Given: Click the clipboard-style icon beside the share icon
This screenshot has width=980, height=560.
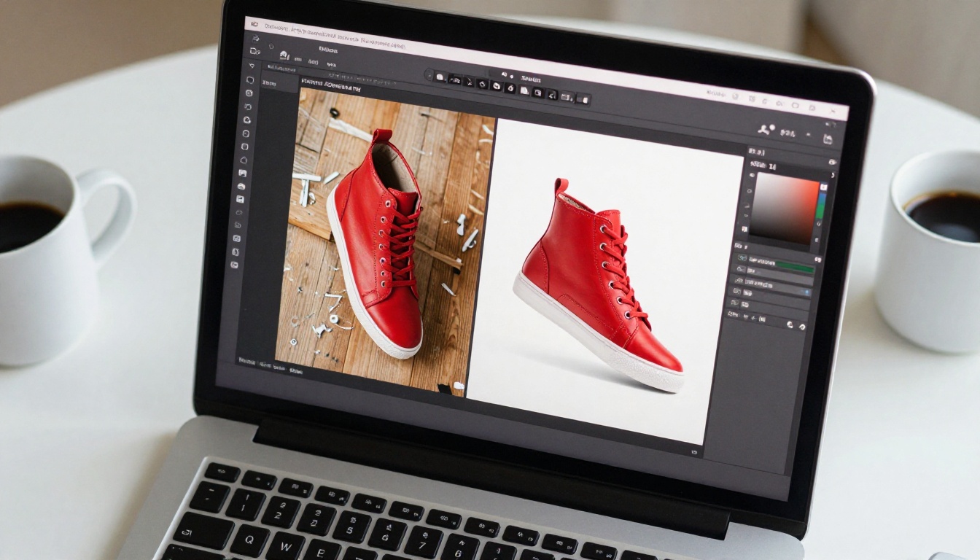Looking at the screenshot, I should [x=828, y=139].
